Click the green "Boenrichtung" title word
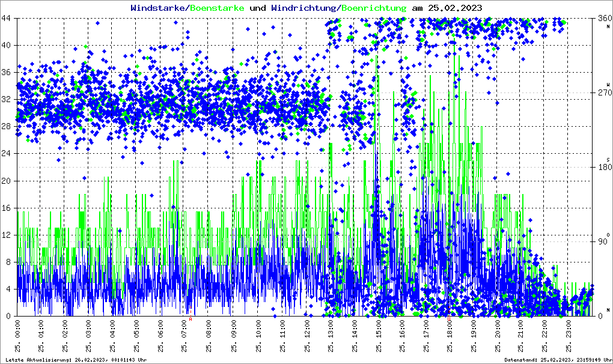This screenshot has height=364, width=613. [x=373, y=8]
